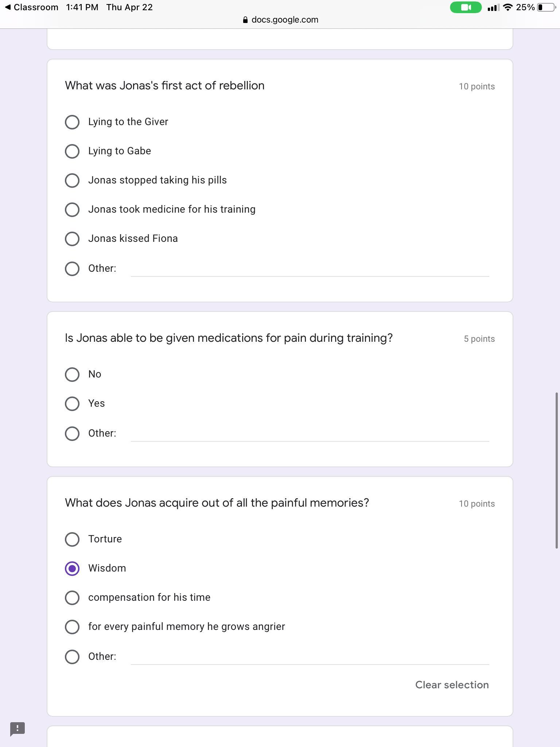This screenshot has width=560, height=747.
Task: Tap the padlock icon in address bar
Action: (x=245, y=20)
